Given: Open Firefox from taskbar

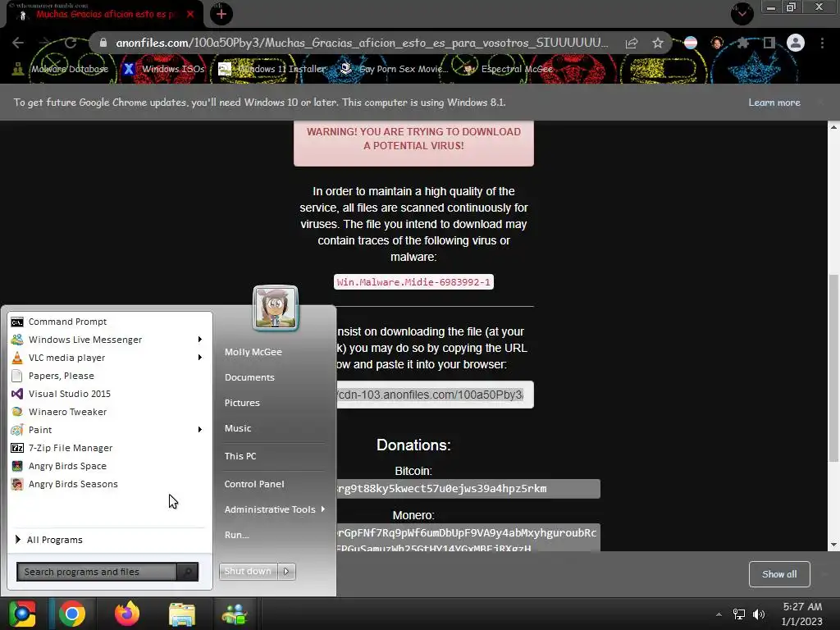Looking at the screenshot, I should point(127,614).
